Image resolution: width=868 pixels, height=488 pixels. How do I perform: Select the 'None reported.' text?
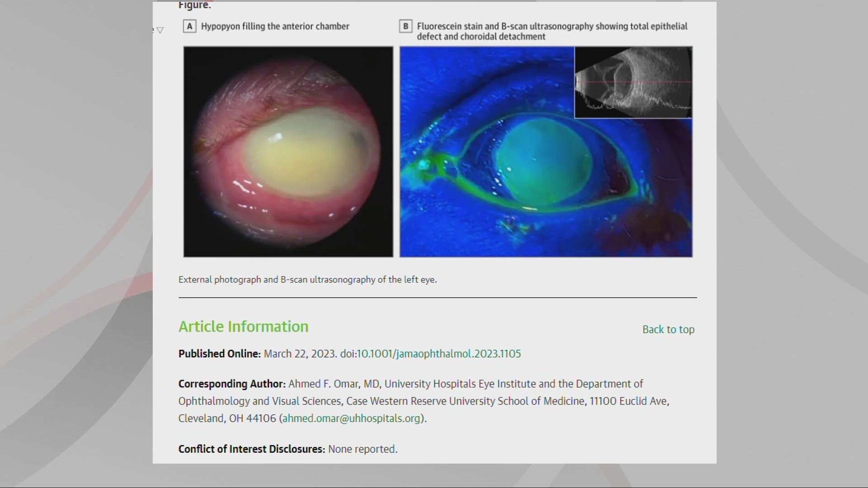(363, 449)
